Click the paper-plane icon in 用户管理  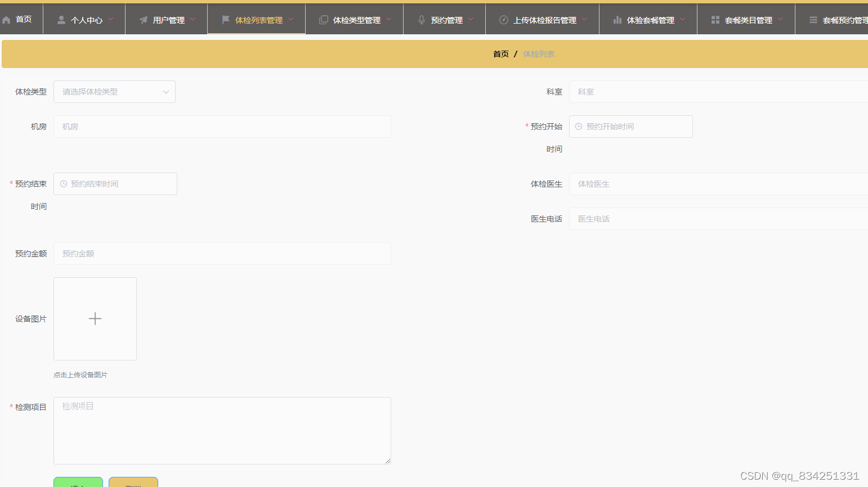[x=144, y=20]
